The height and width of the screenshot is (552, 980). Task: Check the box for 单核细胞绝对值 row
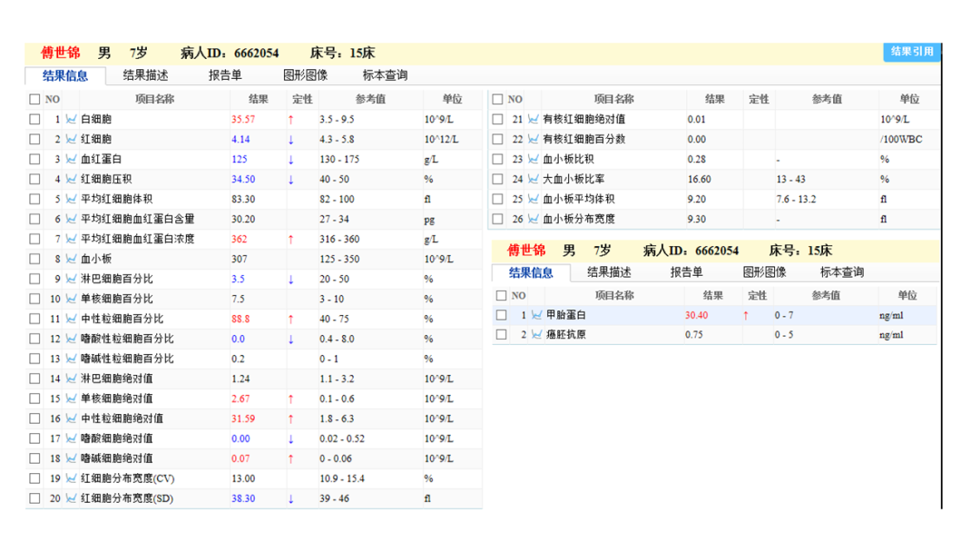pyautogui.click(x=35, y=399)
